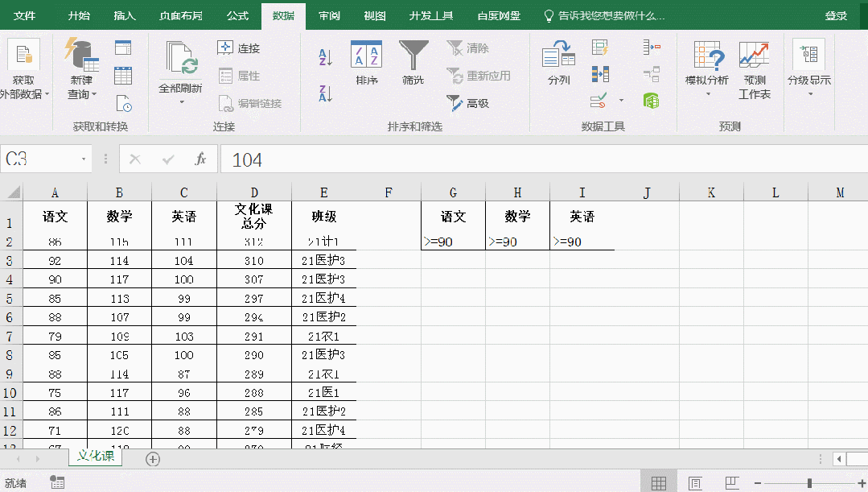Click the Recent Sources icon
The height and width of the screenshot is (492, 868).
[123, 103]
